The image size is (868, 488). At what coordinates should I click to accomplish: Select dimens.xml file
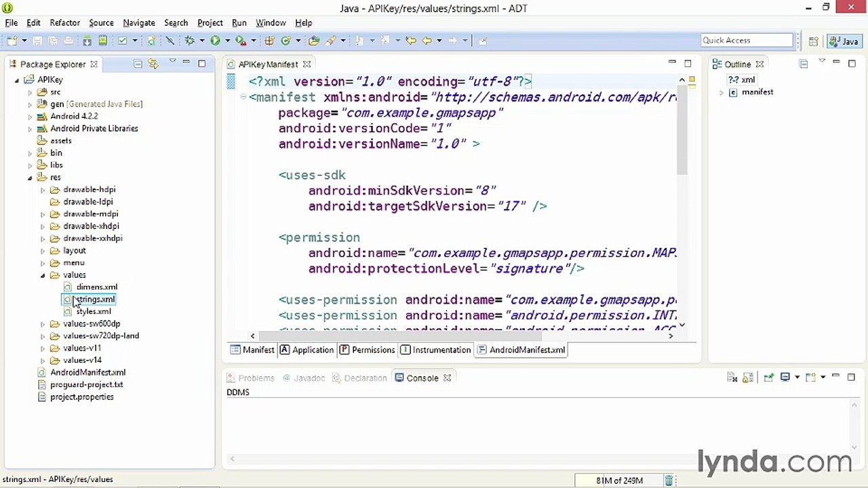[90, 287]
